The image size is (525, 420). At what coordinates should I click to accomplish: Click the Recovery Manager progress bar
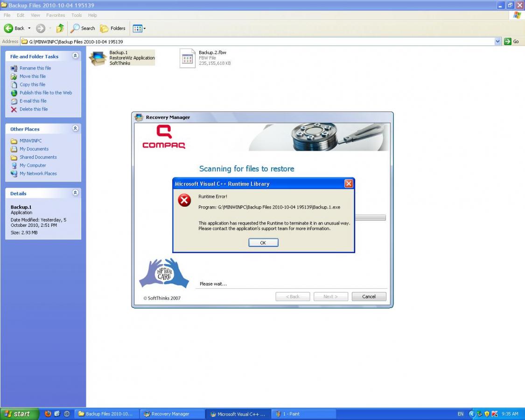371,218
